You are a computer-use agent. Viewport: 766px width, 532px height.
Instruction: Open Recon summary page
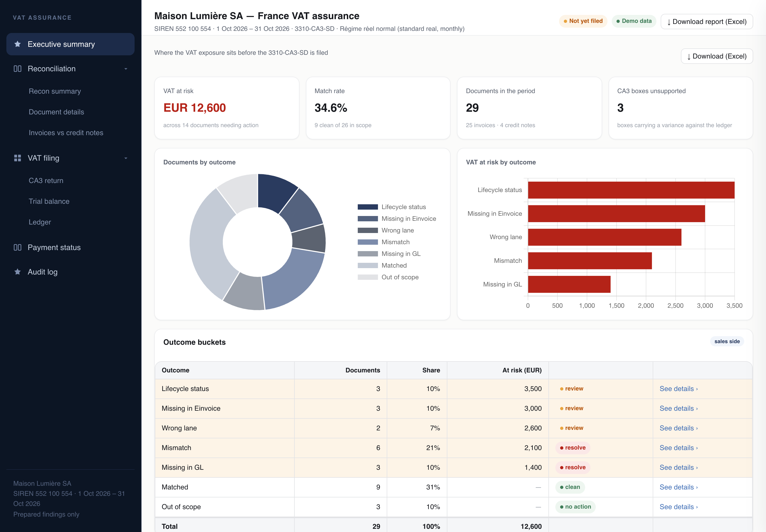tap(55, 91)
